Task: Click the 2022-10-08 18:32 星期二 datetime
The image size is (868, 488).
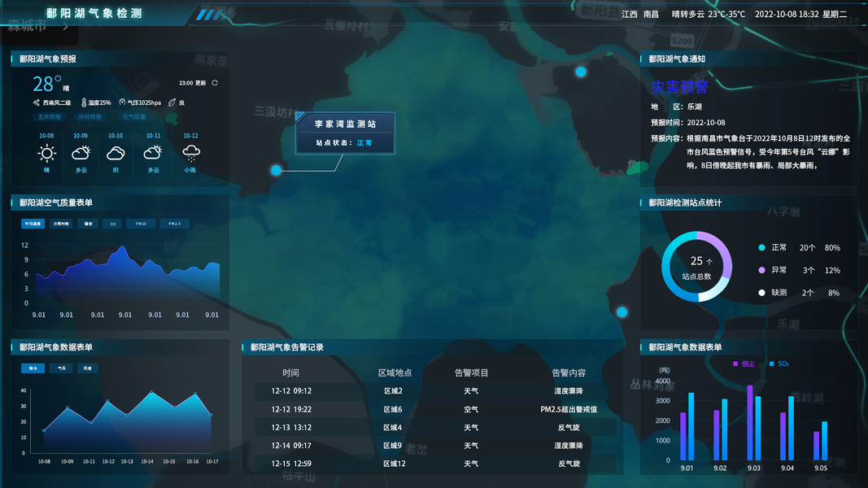Action: pos(800,15)
